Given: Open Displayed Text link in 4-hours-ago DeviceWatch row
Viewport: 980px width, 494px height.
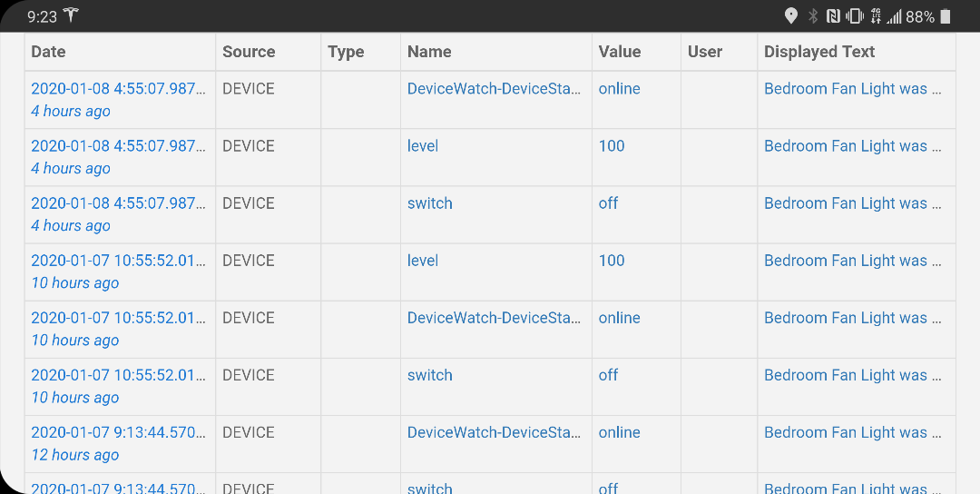Looking at the screenshot, I should (852, 89).
